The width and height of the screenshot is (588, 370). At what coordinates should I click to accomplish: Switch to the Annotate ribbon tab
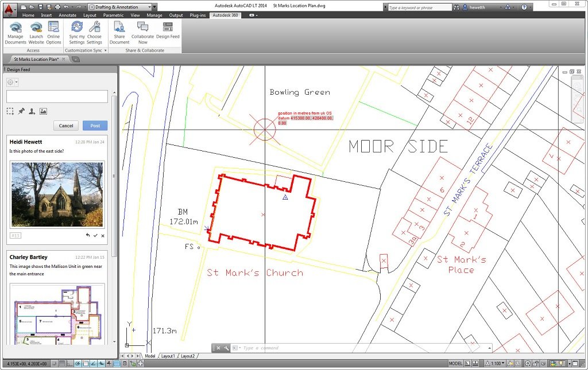[x=67, y=15]
